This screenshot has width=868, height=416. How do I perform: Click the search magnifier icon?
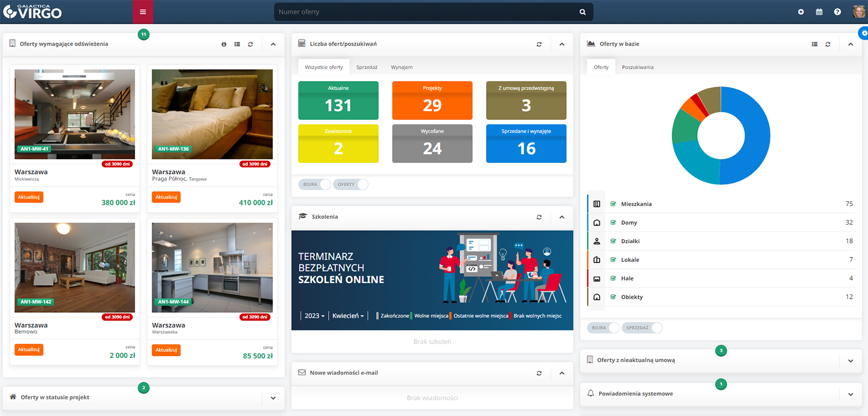582,12
